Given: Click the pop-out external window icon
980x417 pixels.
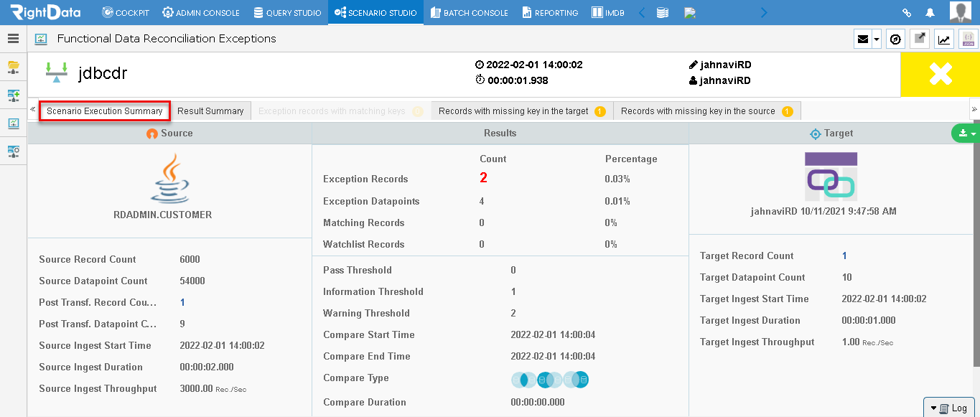Looking at the screenshot, I should click(919, 39).
